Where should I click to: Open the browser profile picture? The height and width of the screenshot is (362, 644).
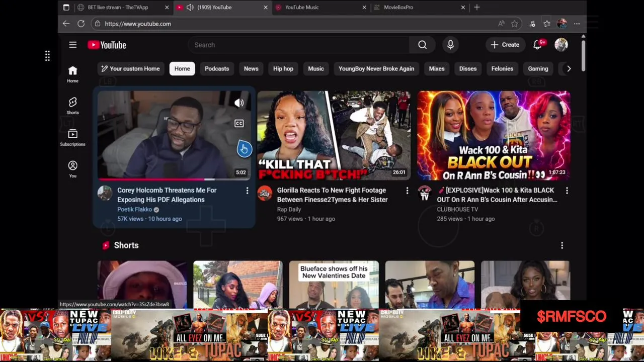click(562, 24)
